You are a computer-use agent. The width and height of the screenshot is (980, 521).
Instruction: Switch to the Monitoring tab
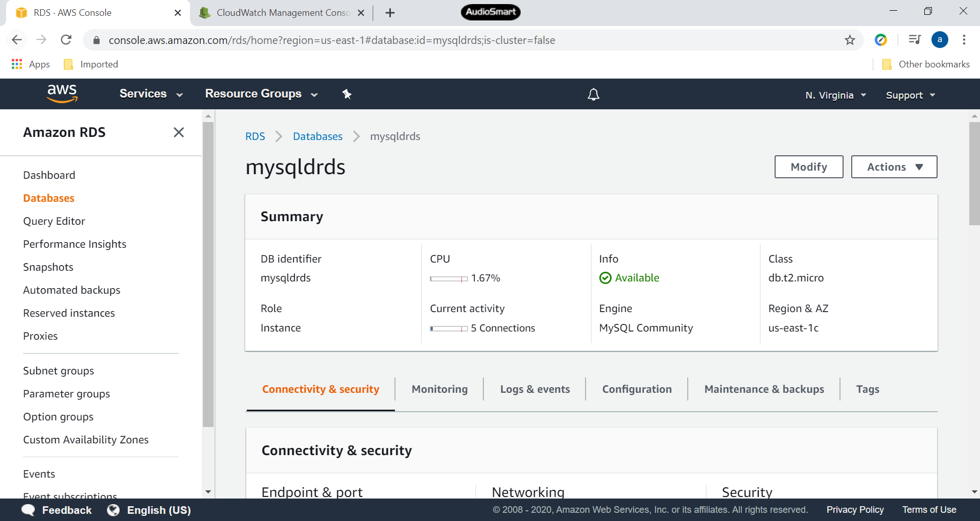click(439, 389)
